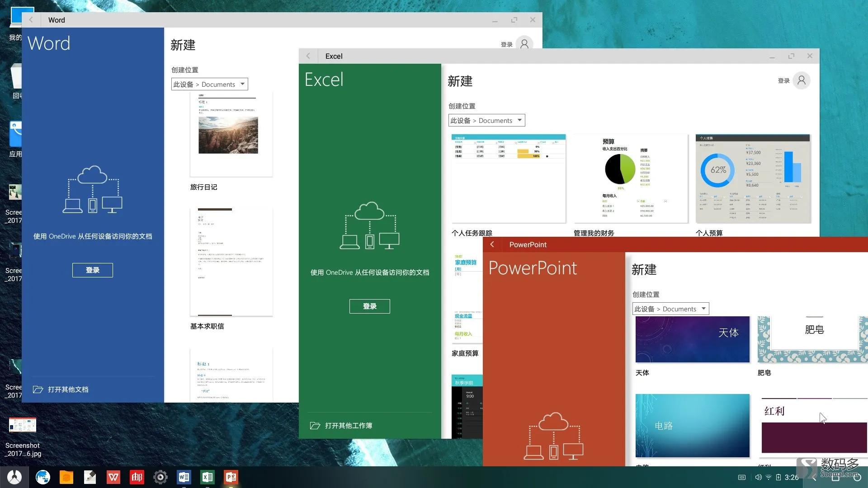Open the notepad pencil app on the taskbar
This screenshot has width=868, height=488.
tap(90, 477)
